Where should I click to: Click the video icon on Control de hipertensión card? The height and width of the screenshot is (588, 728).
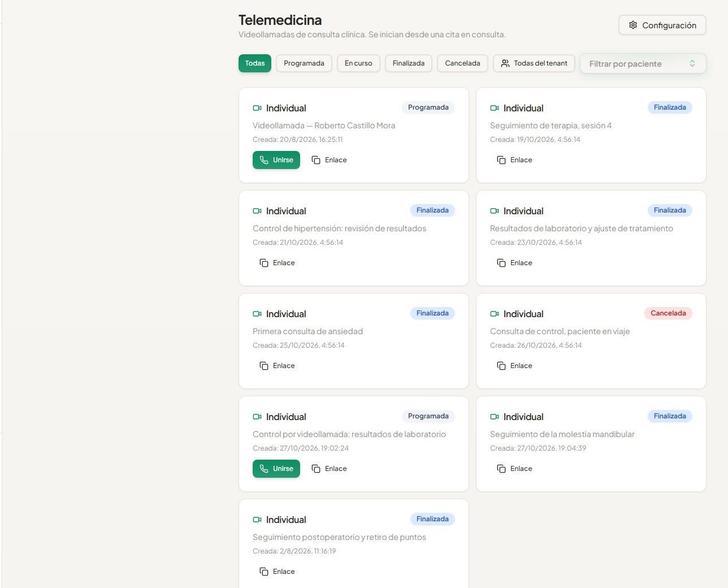[257, 211]
